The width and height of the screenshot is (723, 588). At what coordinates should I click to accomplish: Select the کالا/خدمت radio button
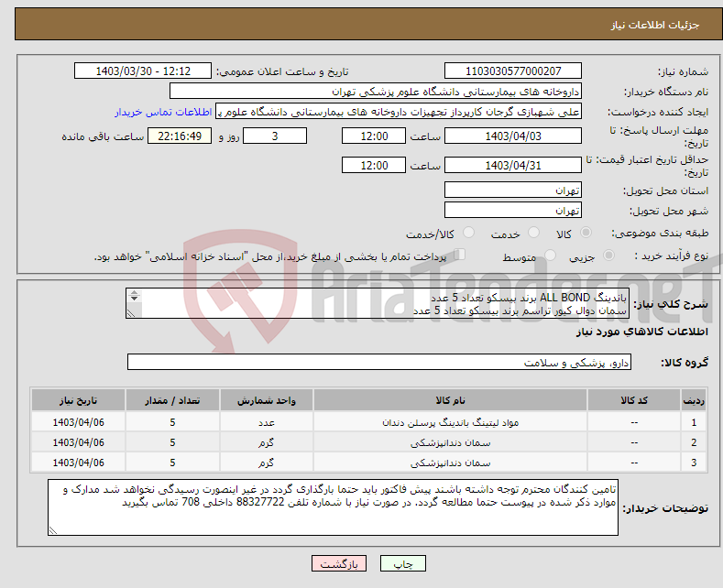[x=468, y=233]
